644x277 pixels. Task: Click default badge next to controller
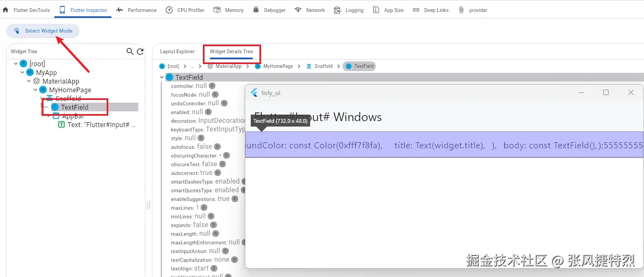tap(212, 86)
